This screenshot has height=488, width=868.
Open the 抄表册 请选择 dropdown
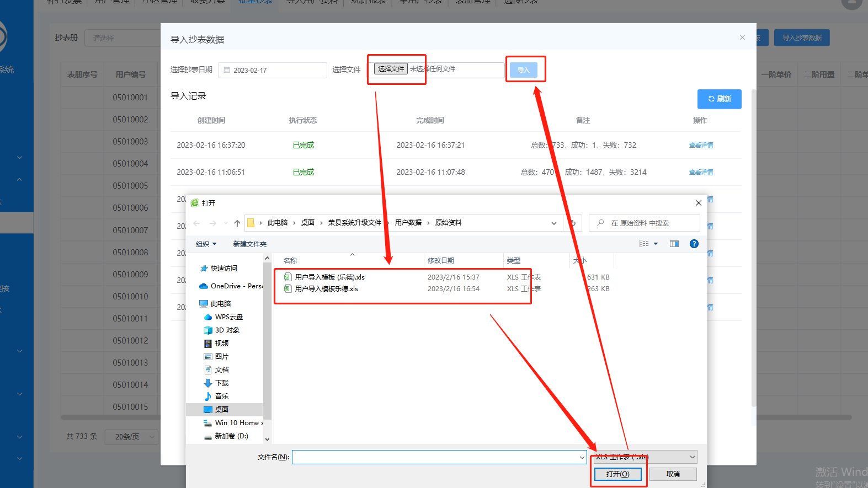click(x=123, y=38)
